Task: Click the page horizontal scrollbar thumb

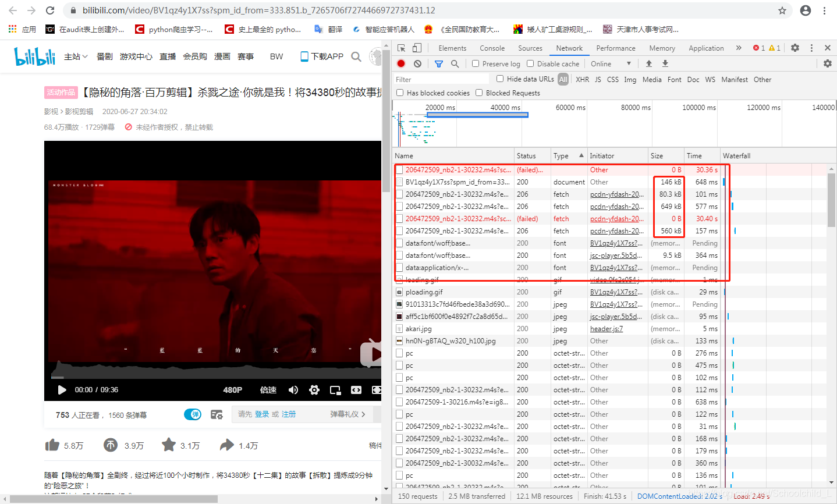Action: (x=114, y=499)
